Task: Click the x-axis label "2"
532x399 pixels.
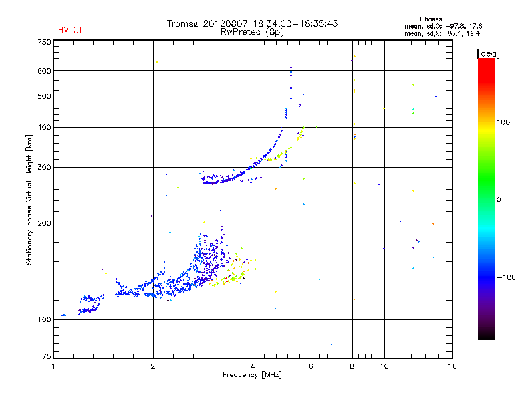Action: [x=153, y=366]
